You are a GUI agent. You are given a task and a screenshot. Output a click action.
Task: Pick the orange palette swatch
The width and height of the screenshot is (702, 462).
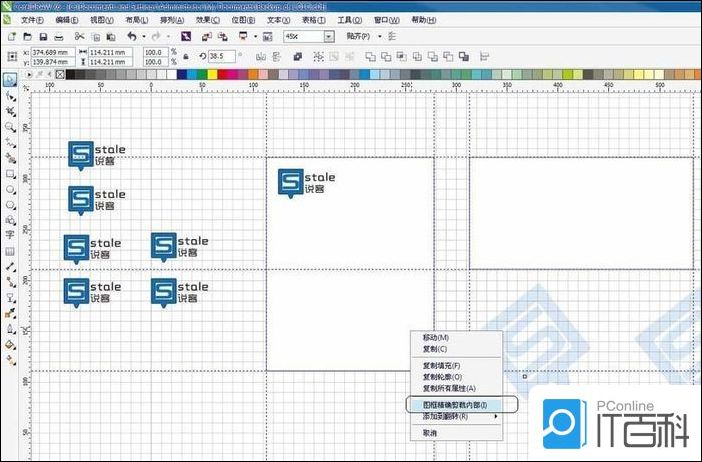pyautogui.click(x=253, y=74)
